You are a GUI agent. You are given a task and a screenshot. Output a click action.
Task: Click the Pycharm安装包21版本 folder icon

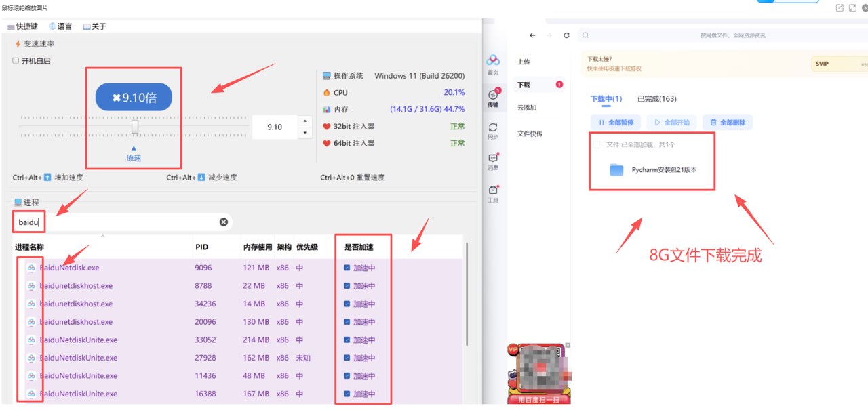pyautogui.click(x=616, y=170)
